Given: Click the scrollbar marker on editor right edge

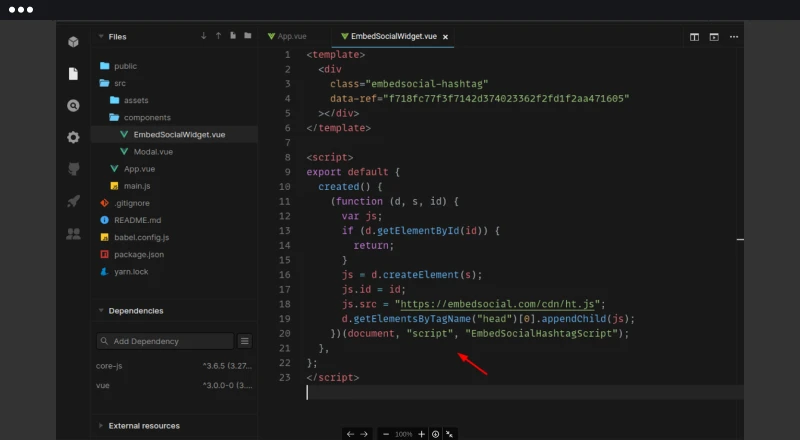Looking at the screenshot, I should coord(740,239).
